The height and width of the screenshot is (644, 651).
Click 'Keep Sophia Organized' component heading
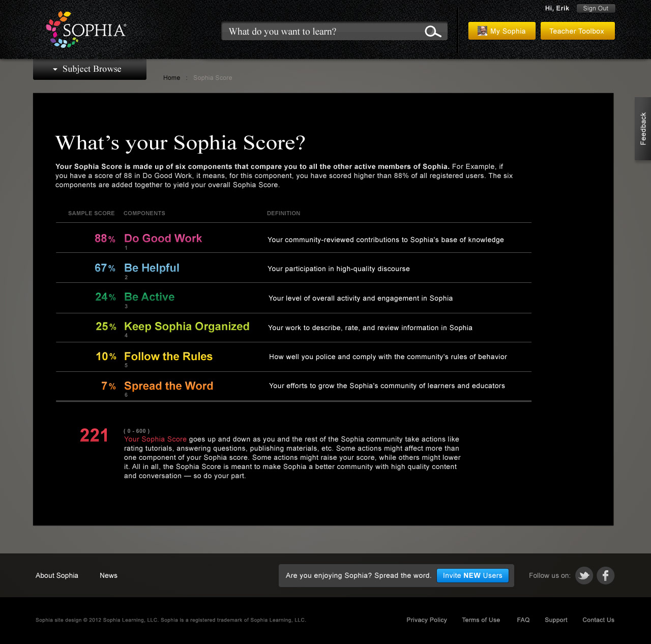[187, 326]
